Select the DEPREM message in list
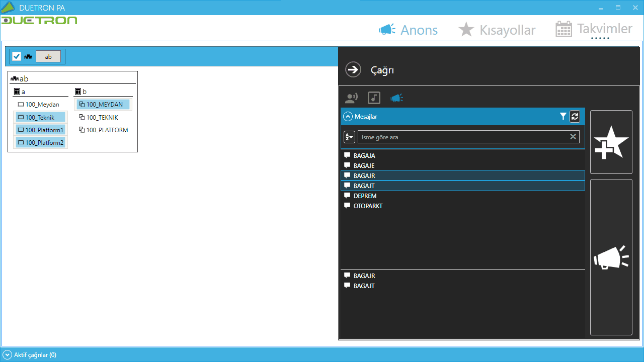This screenshot has width=644, height=362. pyautogui.click(x=365, y=196)
